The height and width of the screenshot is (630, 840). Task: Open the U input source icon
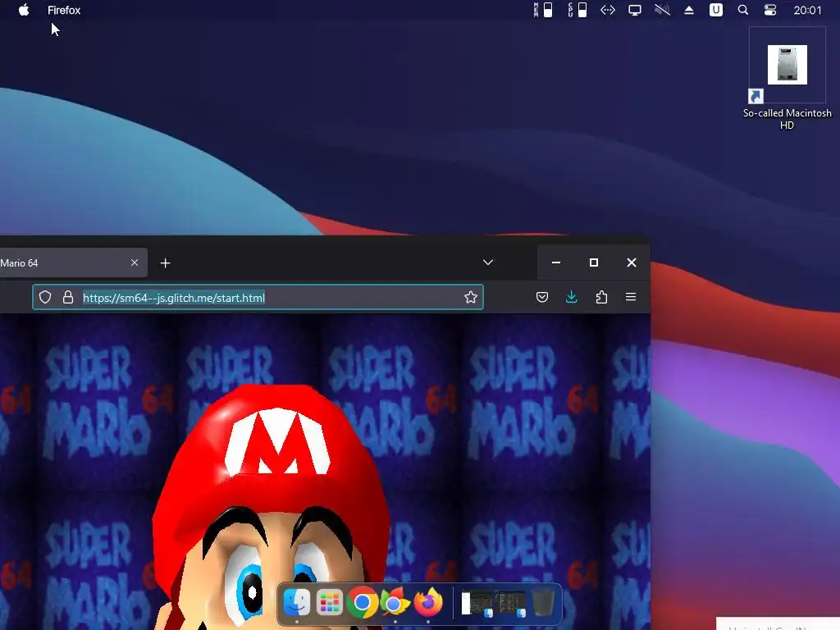coord(715,10)
